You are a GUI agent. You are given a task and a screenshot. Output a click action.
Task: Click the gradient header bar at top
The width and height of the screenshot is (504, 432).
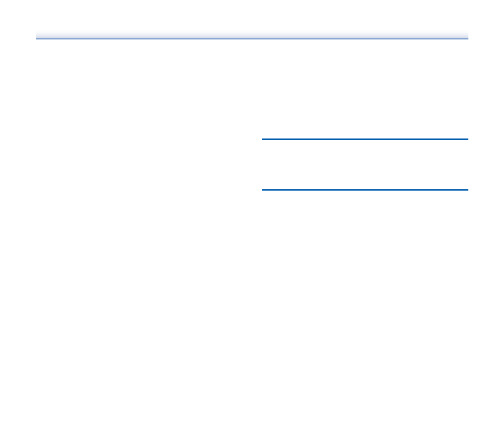[x=252, y=35]
